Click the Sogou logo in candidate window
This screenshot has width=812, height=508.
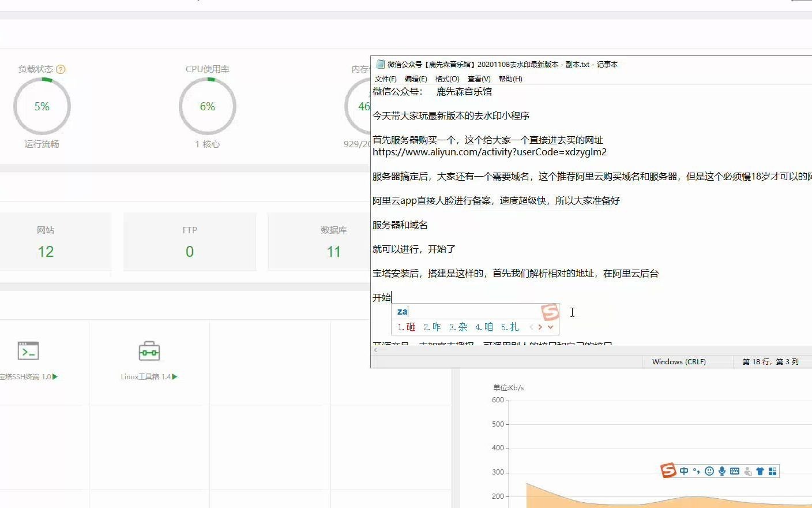550,312
